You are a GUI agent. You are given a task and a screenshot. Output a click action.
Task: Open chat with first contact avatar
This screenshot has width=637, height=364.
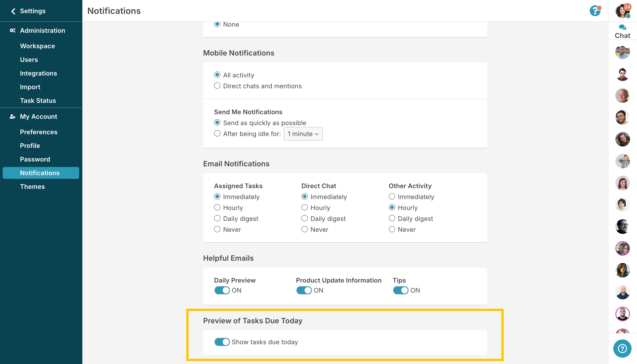(x=622, y=52)
